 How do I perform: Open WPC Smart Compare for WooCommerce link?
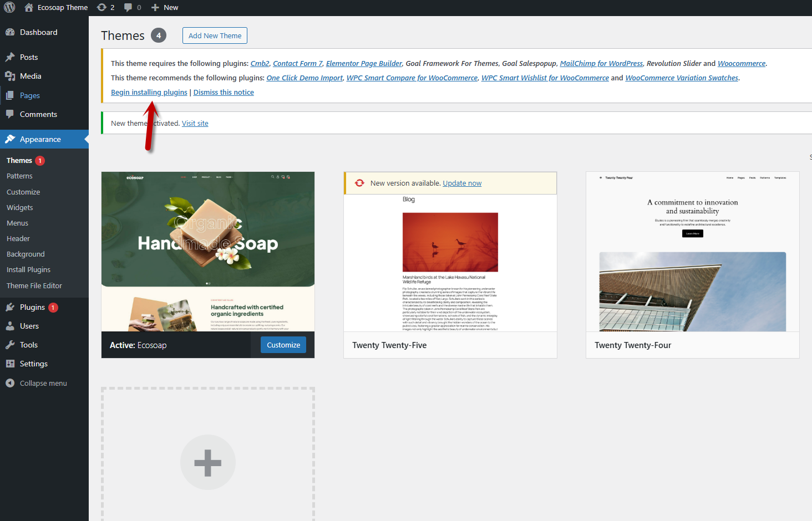tap(412, 78)
